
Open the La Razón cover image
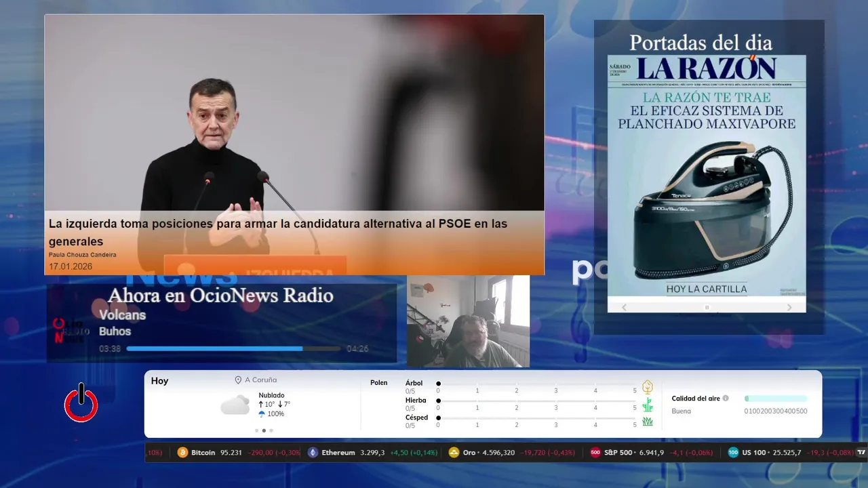[707, 176]
